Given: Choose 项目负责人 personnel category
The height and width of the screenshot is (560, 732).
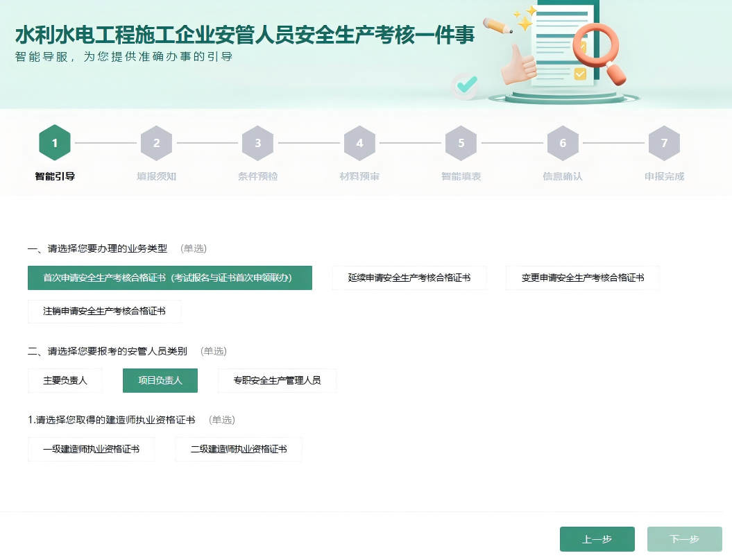Looking at the screenshot, I should [160, 380].
